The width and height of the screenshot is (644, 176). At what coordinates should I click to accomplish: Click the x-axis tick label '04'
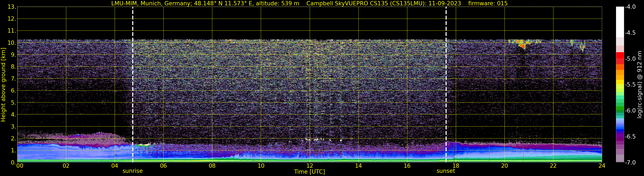115,166
